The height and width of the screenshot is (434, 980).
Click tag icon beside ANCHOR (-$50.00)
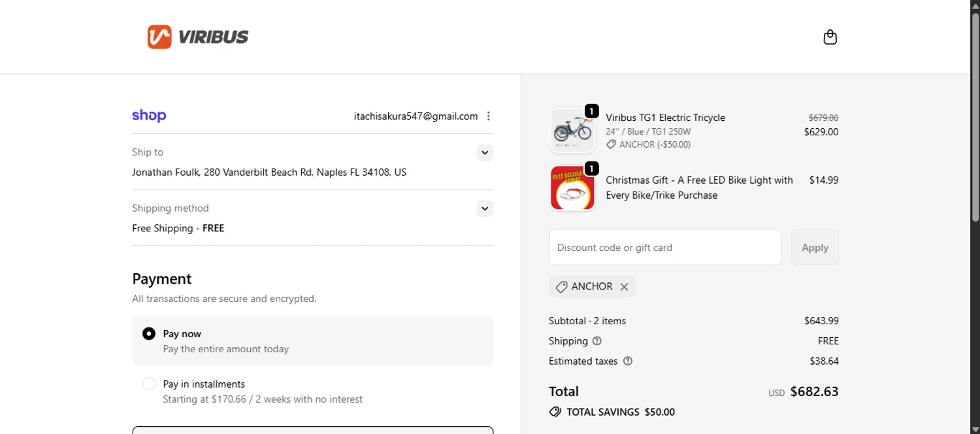pyautogui.click(x=611, y=144)
